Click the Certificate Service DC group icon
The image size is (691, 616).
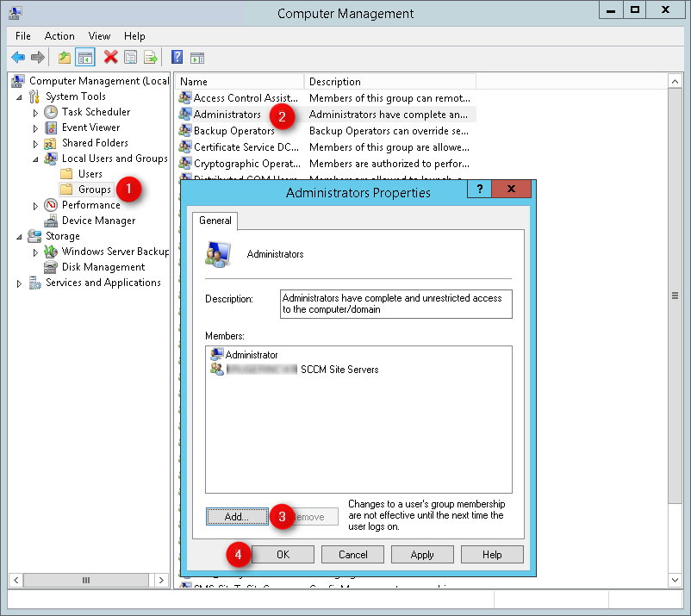coord(185,147)
